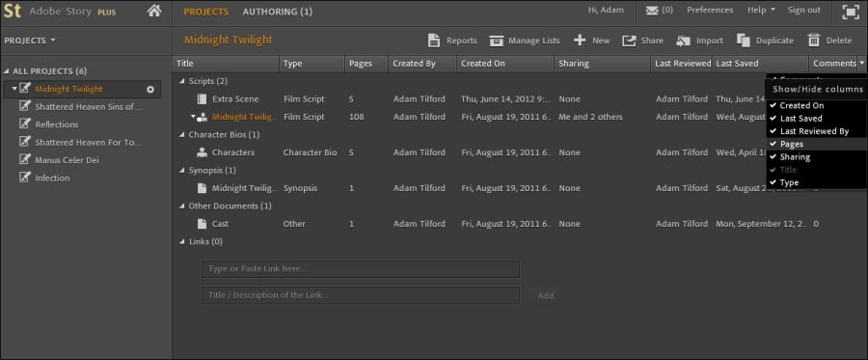This screenshot has height=360, width=868.
Task: Toggle the Type column checkbox
Action: click(773, 182)
